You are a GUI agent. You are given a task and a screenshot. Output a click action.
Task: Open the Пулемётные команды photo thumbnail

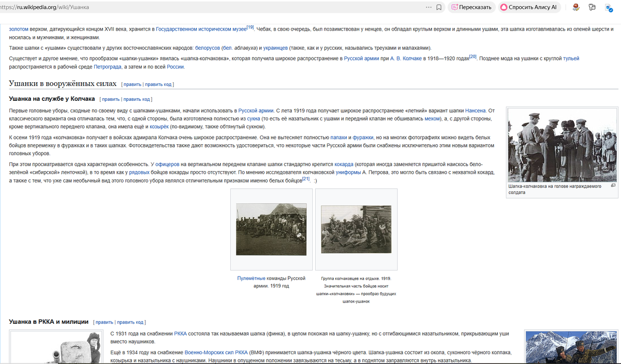271,229
